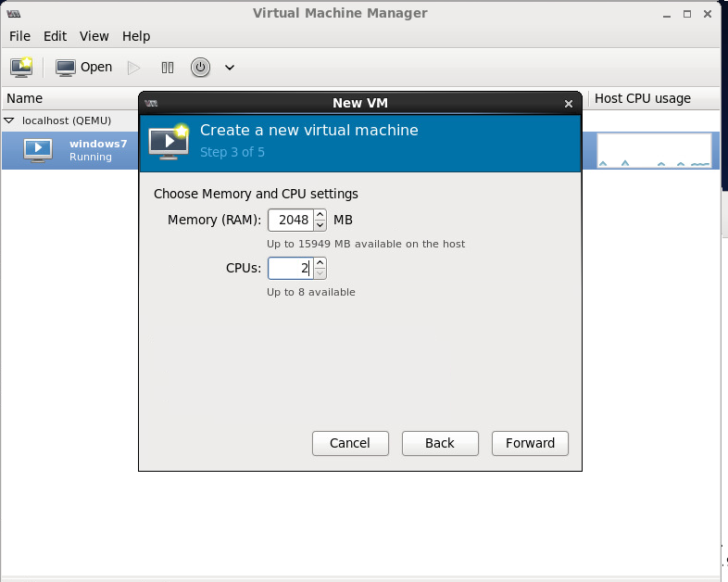Increase CPUs with the up stepper arrow
This screenshot has height=582, width=728.
(x=320, y=263)
